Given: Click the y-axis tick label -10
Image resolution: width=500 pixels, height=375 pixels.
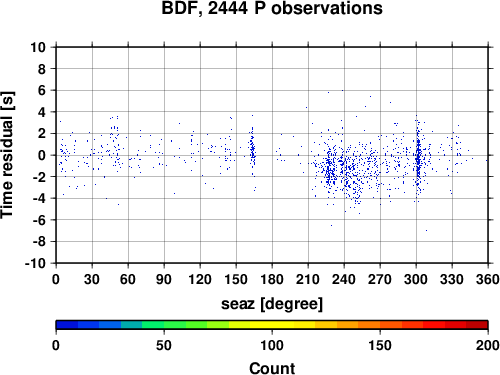Looking at the screenshot, I should coord(35,263).
